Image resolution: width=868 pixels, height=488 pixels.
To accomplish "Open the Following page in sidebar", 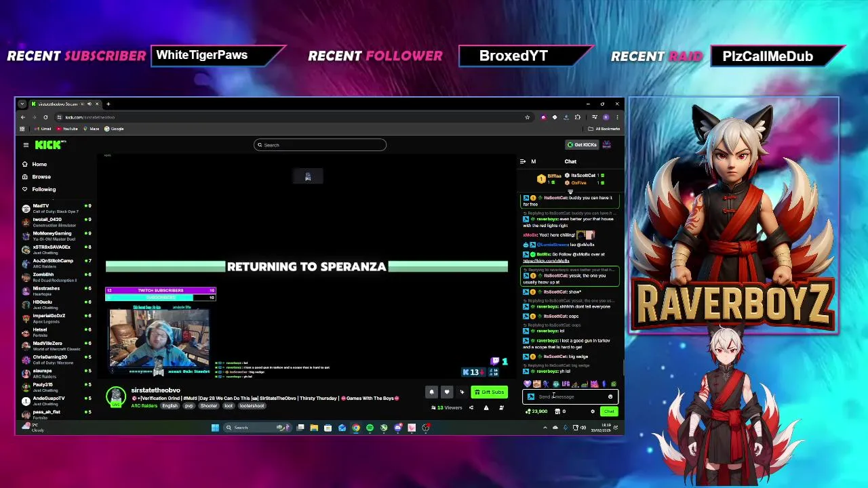I will pos(39,189).
